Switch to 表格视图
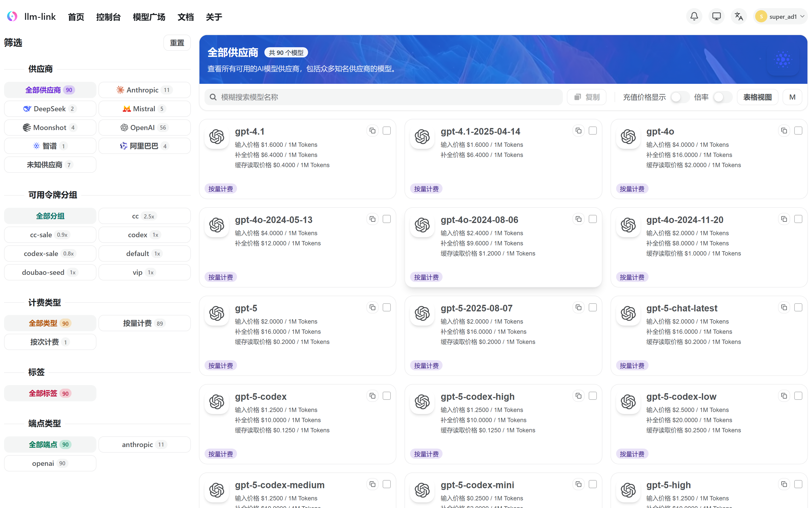This screenshot has height=508, width=812. point(757,97)
